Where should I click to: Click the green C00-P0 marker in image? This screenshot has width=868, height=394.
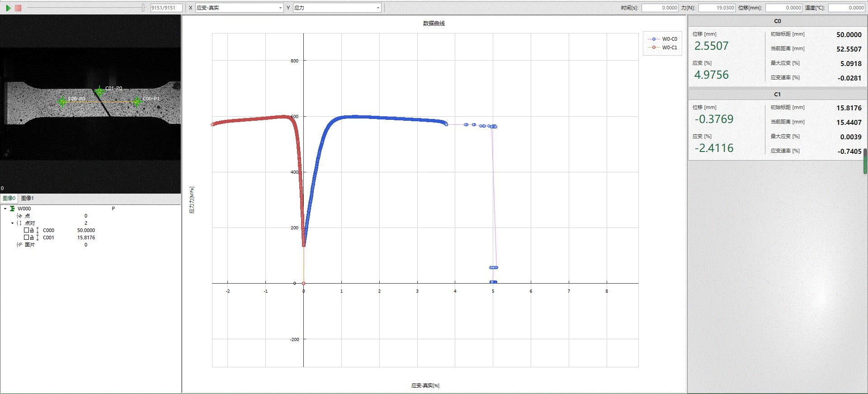(62, 101)
